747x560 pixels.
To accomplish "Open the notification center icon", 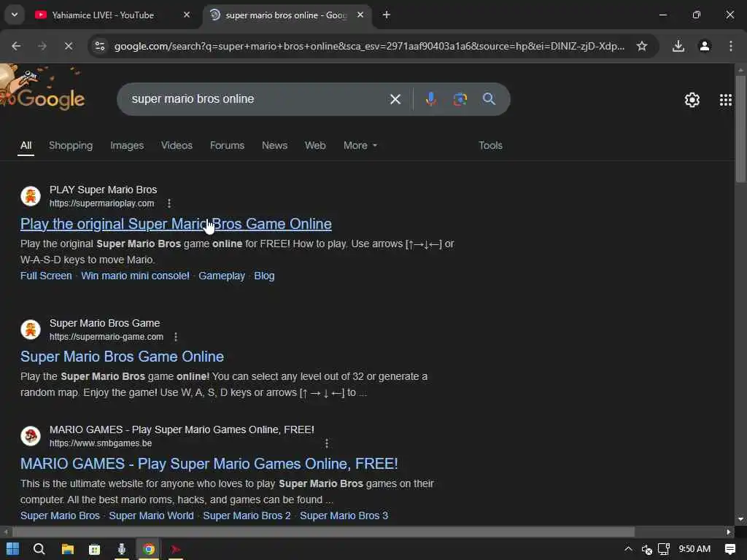I will point(729,549).
